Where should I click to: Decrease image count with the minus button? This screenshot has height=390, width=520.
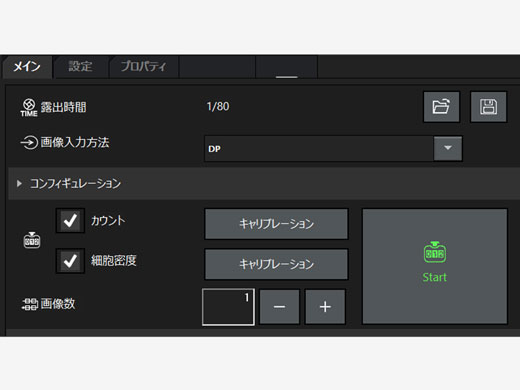coord(279,307)
